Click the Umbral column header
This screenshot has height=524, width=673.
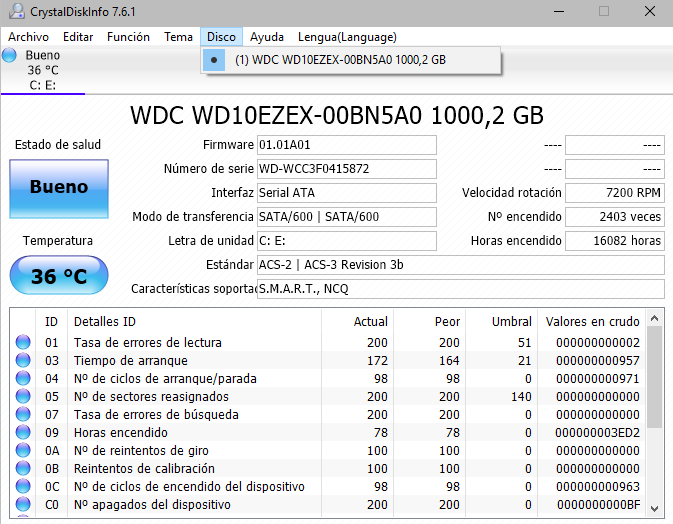(501, 322)
